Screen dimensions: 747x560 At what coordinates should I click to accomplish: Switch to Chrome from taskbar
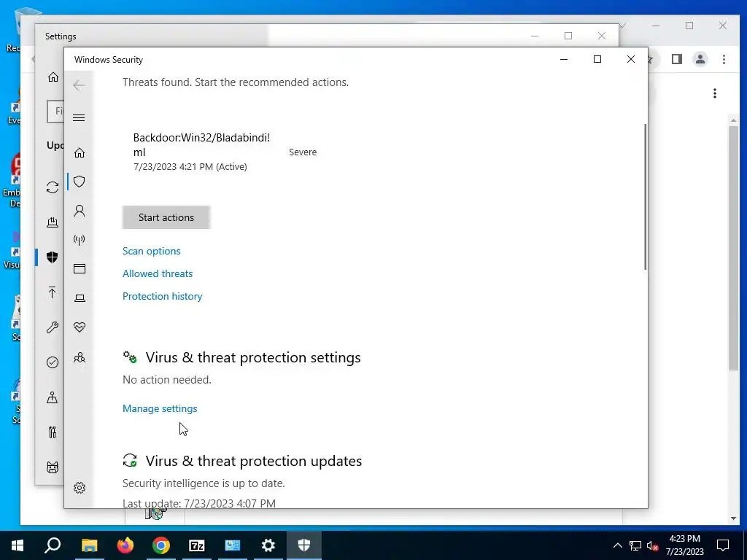(x=161, y=545)
